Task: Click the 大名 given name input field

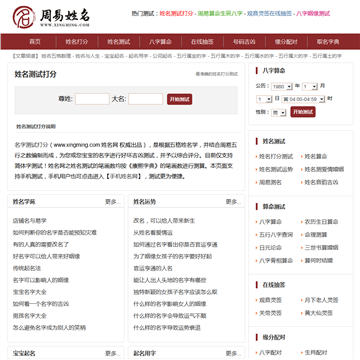Action: tap(146, 99)
